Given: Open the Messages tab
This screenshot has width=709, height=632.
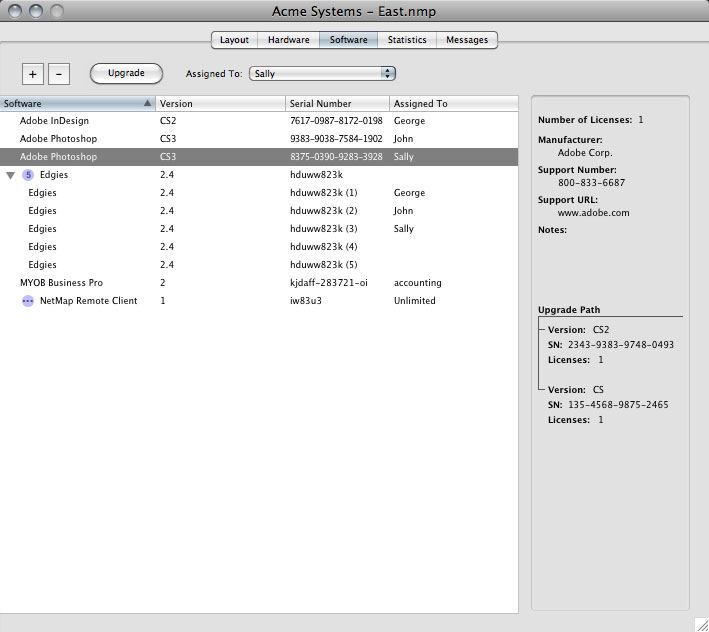Looking at the screenshot, I should click(x=467, y=40).
